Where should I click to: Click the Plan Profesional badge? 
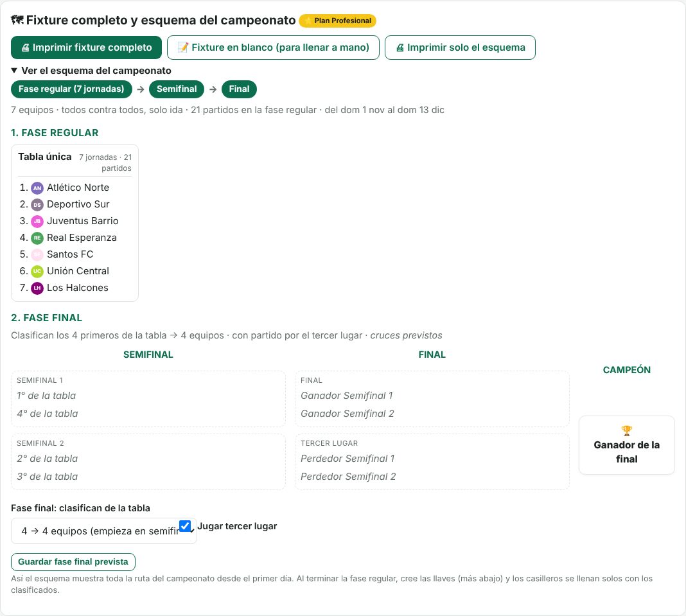point(337,21)
